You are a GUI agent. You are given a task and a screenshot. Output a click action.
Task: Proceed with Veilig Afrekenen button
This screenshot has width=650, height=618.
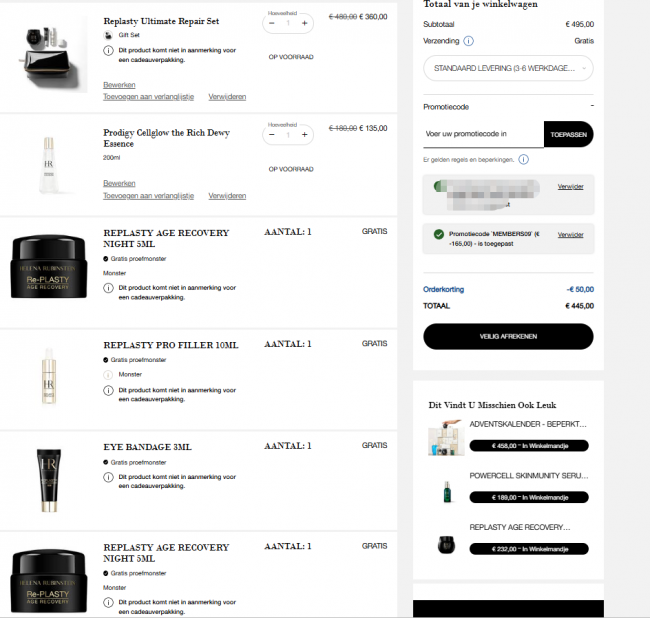(x=508, y=337)
